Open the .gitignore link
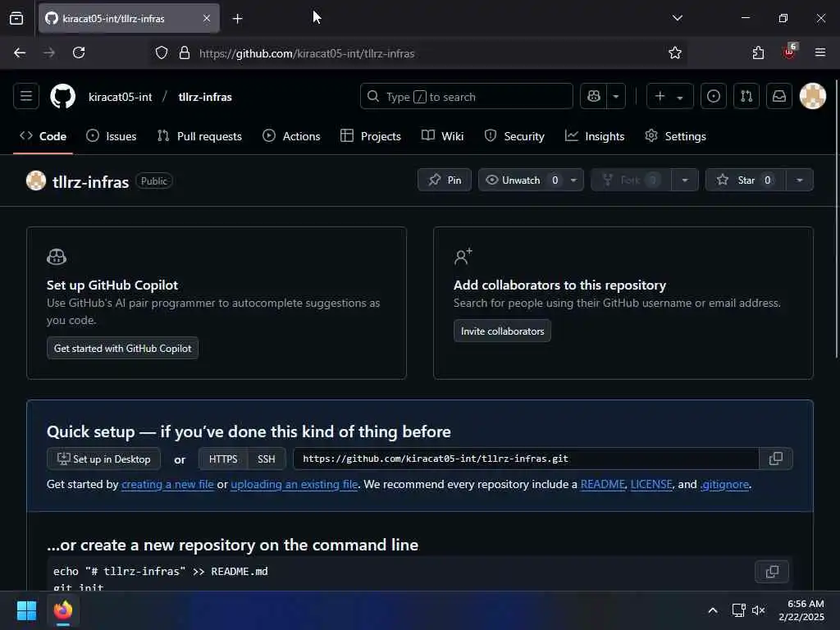 click(724, 484)
